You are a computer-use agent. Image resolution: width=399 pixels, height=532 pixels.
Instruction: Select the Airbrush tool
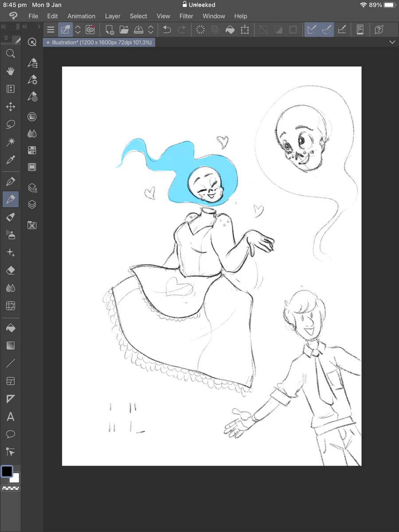click(11, 235)
